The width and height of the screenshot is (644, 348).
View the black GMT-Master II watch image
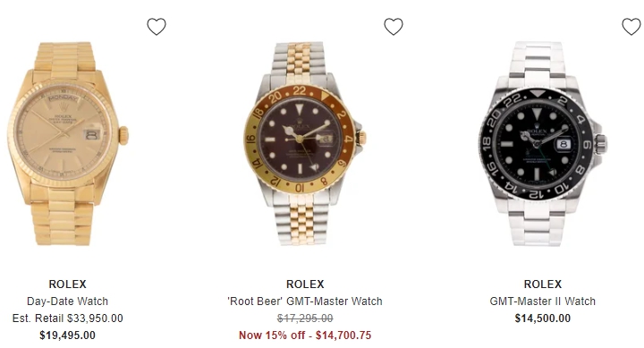(x=542, y=144)
